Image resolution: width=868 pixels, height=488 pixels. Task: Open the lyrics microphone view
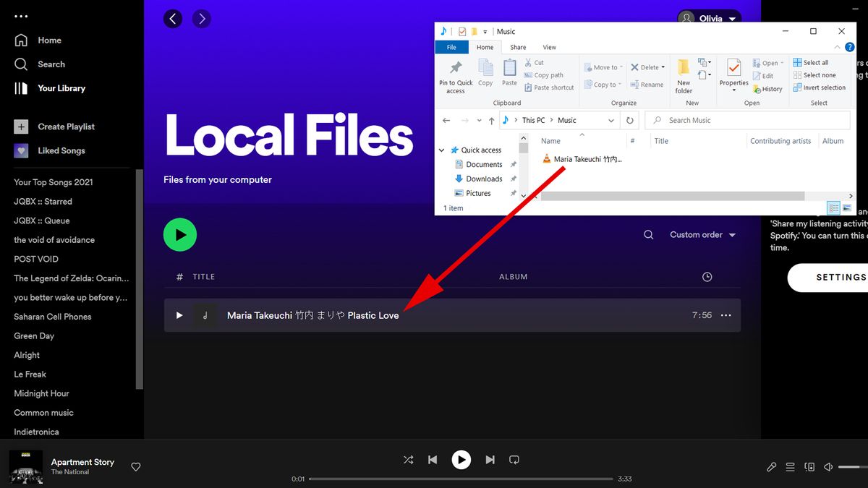click(771, 466)
